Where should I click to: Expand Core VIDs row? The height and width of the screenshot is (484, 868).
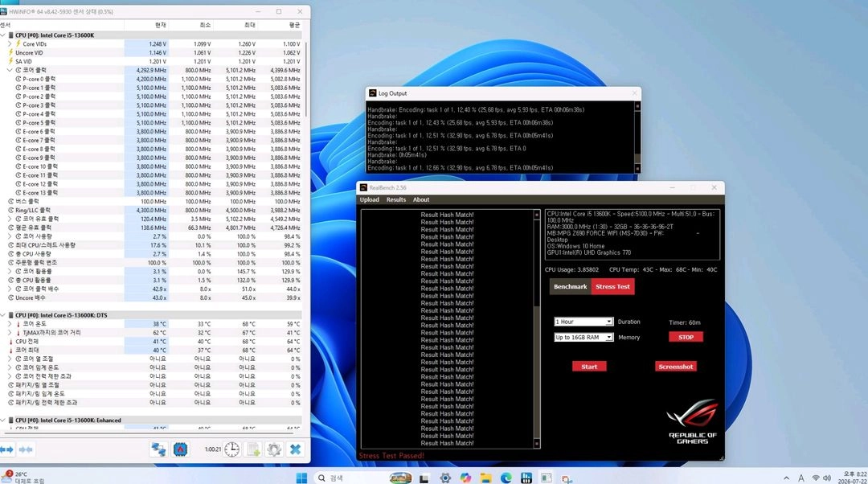coord(10,43)
